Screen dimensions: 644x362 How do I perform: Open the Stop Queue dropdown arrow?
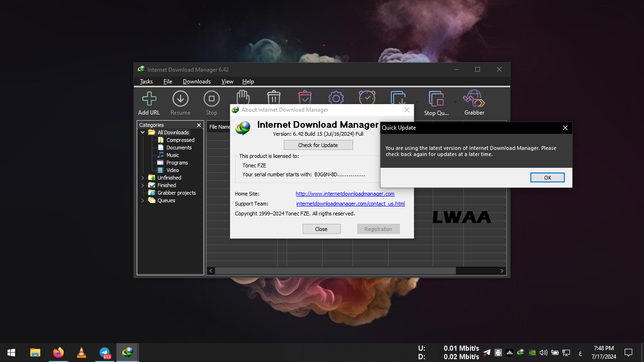(x=455, y=102)
